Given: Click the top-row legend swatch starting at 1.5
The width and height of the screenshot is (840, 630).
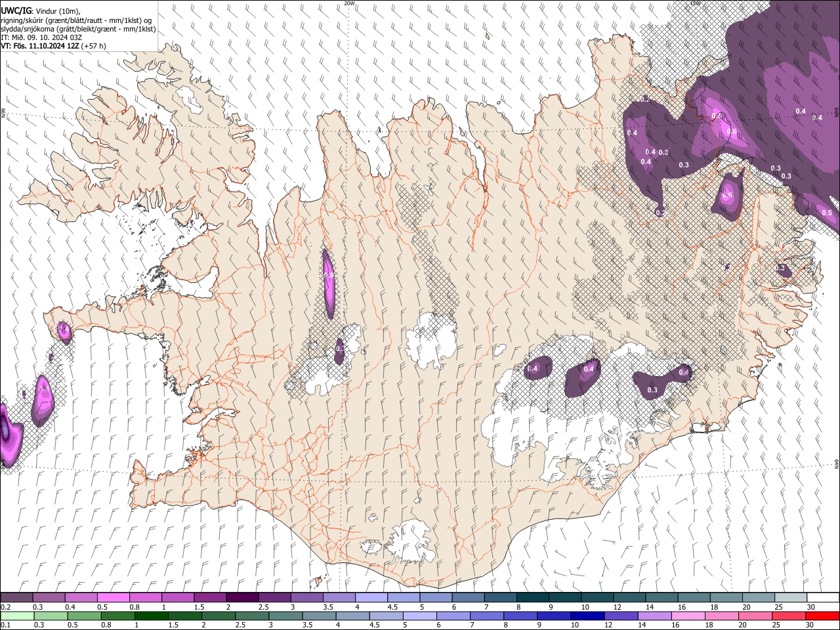Looking at the screenshot, I should [x=209, y=598].
